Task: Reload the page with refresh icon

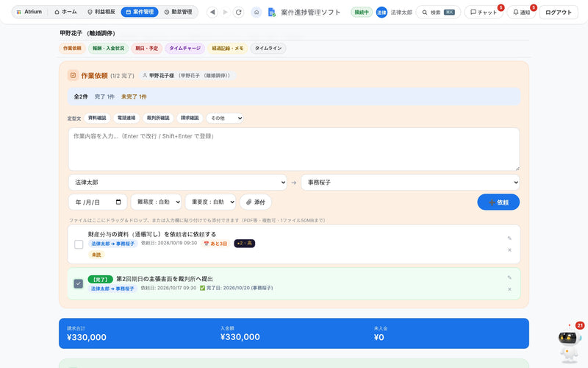Action: click(238, 12)
